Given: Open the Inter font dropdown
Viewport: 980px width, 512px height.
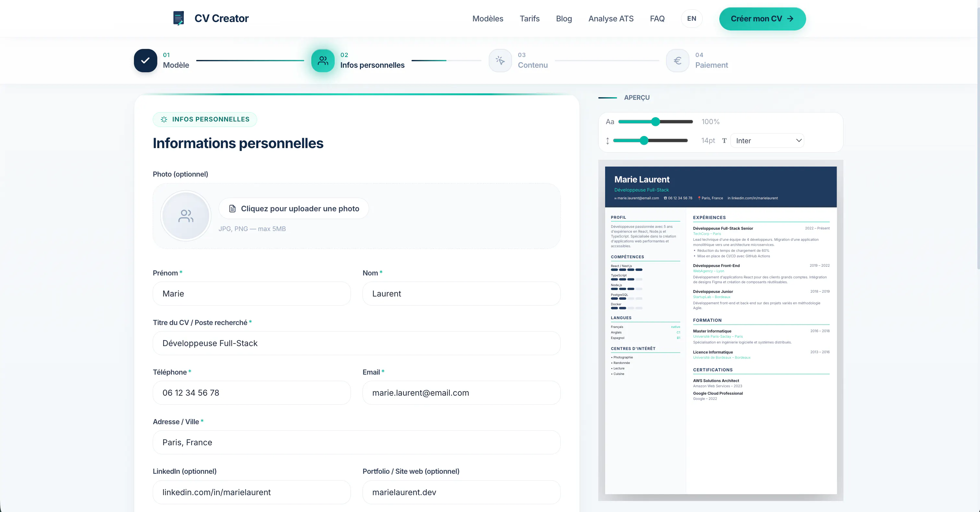Looking at the screenshot, I should 767,141.
